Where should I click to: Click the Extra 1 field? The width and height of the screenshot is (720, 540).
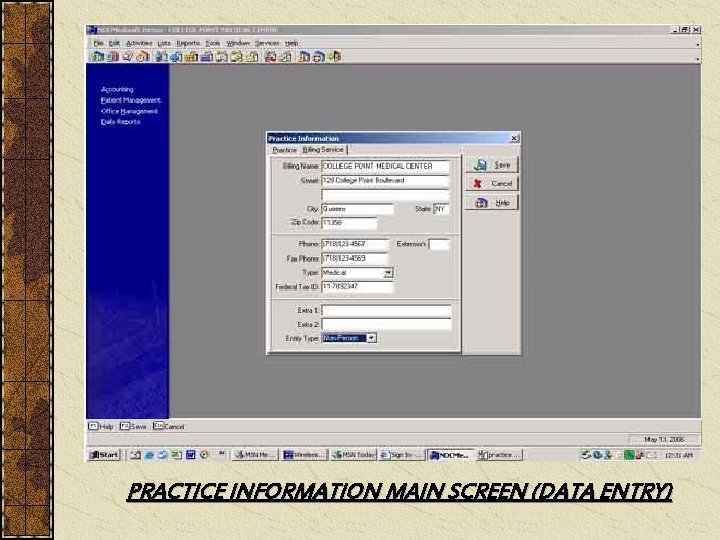coord(386,310)
